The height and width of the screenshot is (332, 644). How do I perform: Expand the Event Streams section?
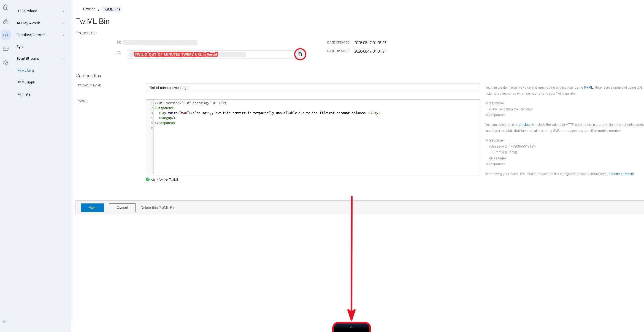pos(40,59)
